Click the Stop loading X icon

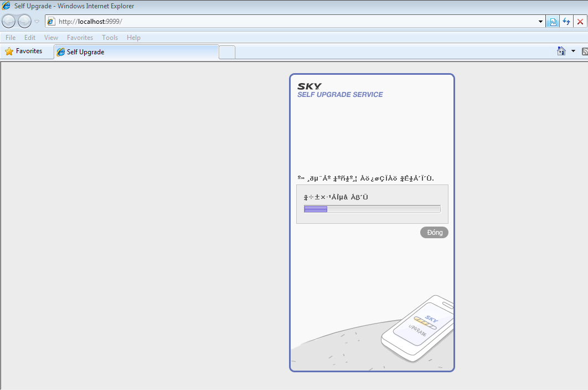pyautogui.click(x=580, y=22)
